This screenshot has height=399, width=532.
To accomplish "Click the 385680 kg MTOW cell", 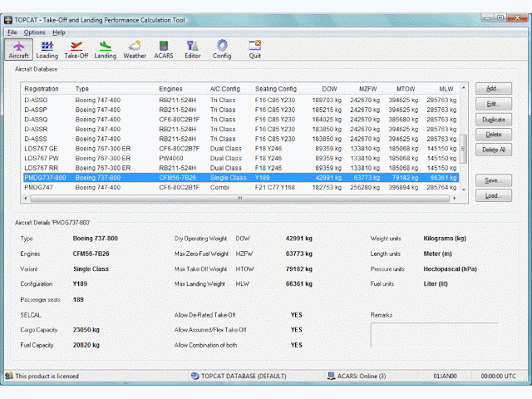I will pos(403,120).
